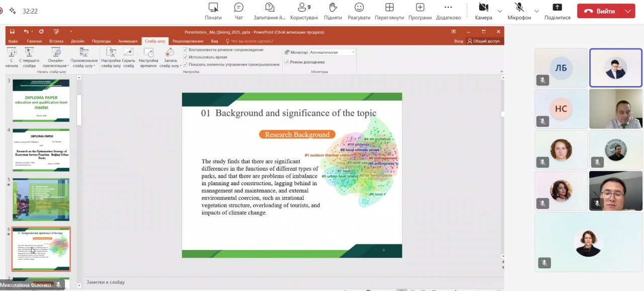This screenshot has height=291, width=644.
Task: Save presentation via quick access toolbar
Action: pos(12,32)
